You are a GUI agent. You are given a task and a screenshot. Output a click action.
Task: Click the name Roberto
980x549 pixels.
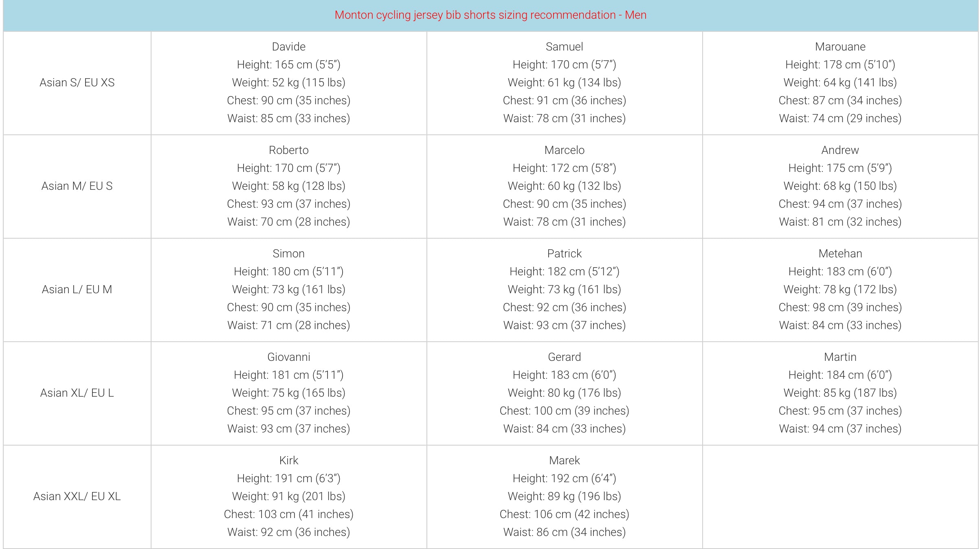click(x=288, y=150)
